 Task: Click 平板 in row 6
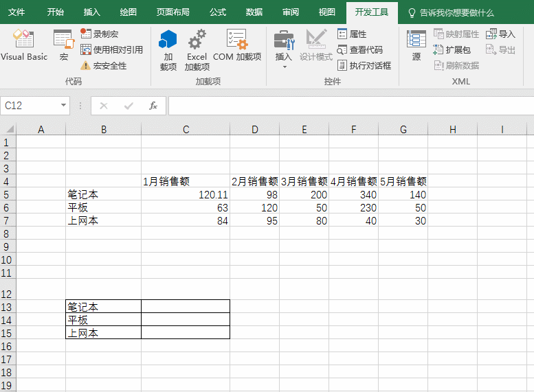click(104, 207)
